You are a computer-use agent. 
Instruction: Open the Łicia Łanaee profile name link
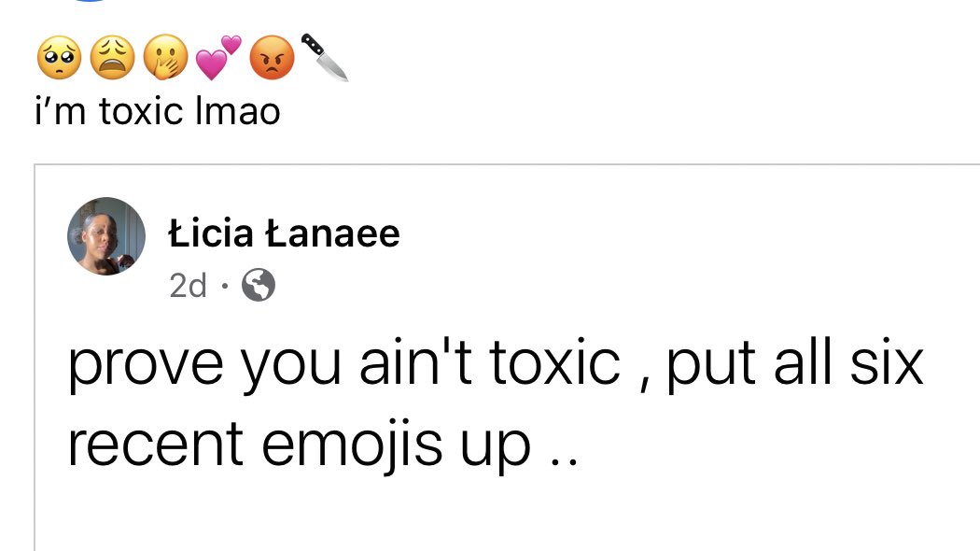pyautogui.click(x=284, y=233)
